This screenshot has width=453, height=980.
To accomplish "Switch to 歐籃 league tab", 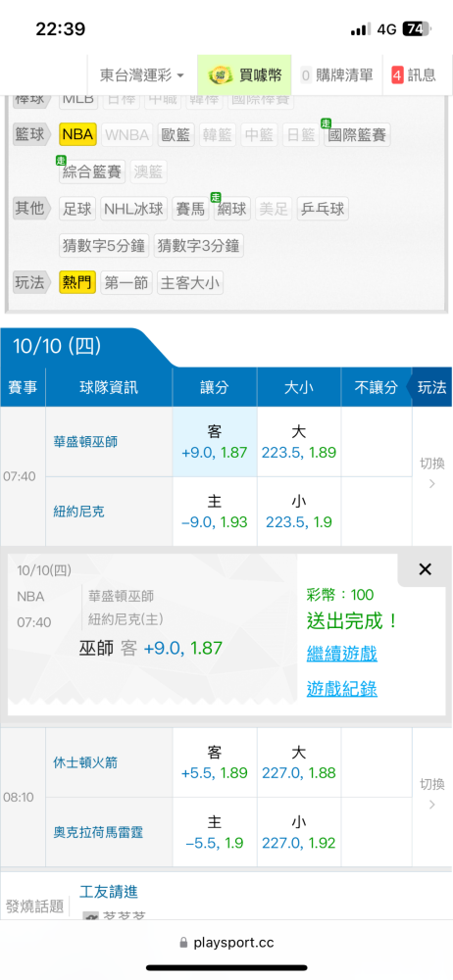I will pyautogui.click(x=176, y=134).
